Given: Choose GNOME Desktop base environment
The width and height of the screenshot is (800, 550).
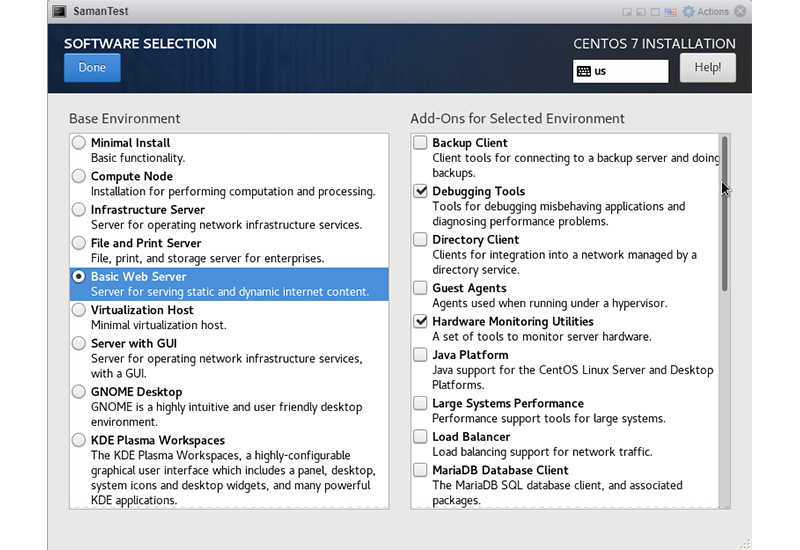Looking at the screenshot, I should click(x=79, y=392).
